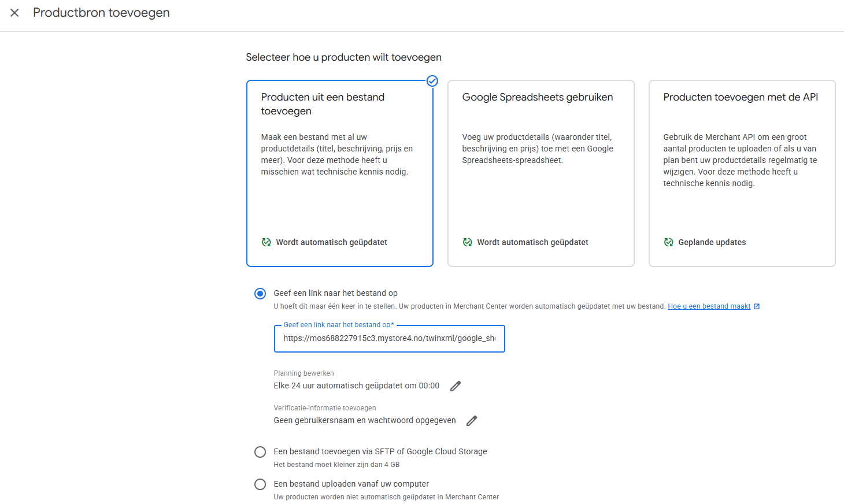Select the SFTP or Google Cloud Storage radio option
844x504 pixels.
pyautogui.click(x=260, y=452)
